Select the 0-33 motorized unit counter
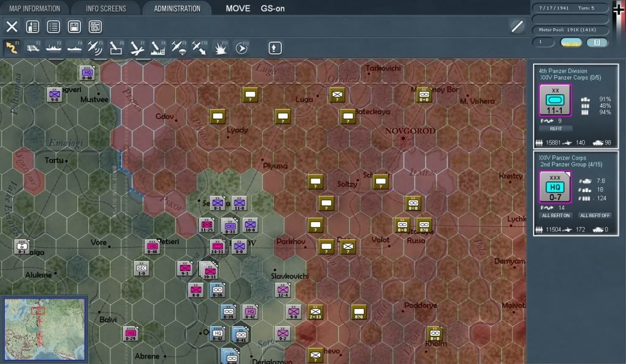The width and height of the screenshot is (626, 364). point(230,226)
